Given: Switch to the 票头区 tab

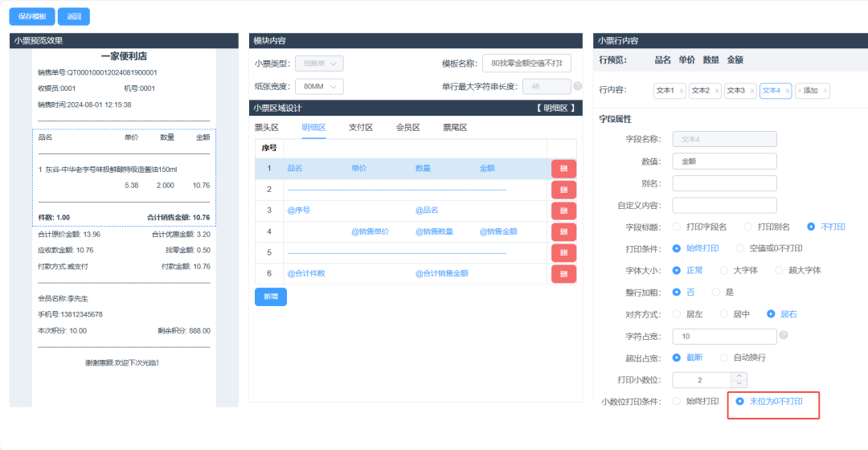Looking at the screenshot, I should [266, 127].
